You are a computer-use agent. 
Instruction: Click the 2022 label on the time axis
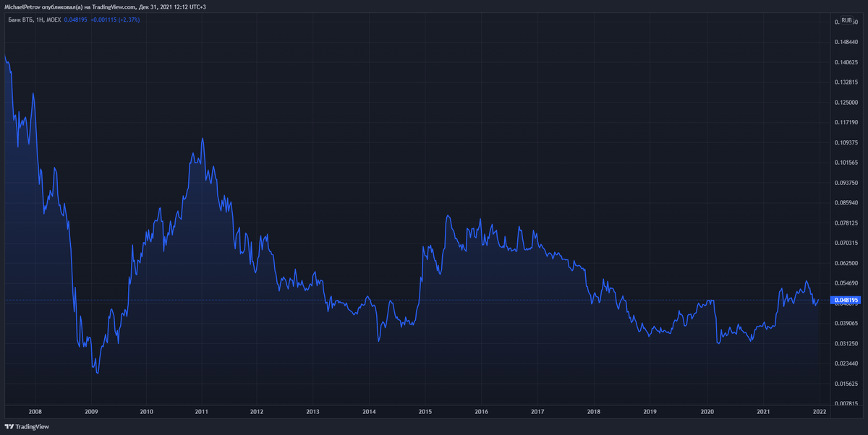click(x=820, y=411)
